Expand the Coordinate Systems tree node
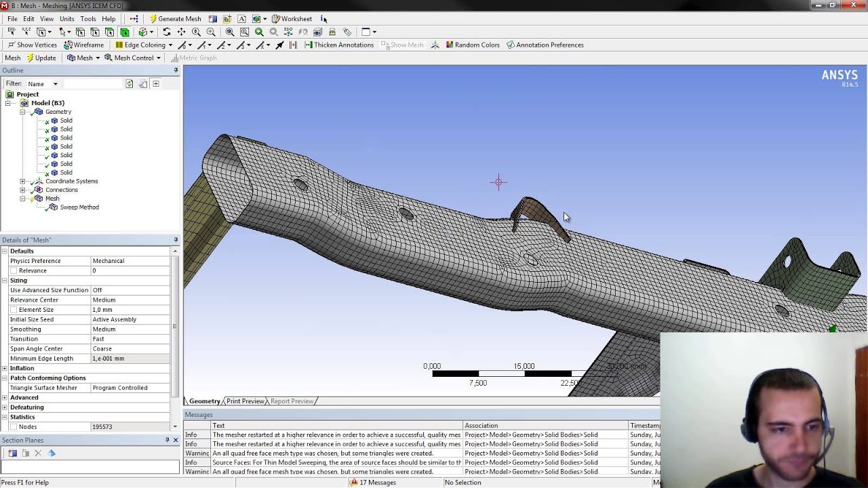Viewport: 868px width, 488px height. point(22,182)
